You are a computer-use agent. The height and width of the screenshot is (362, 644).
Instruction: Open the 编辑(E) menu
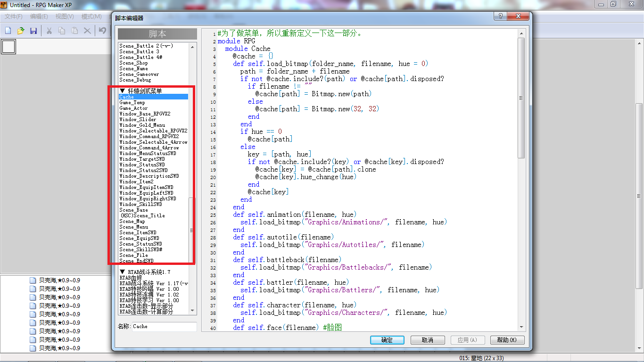tap(39, 16)
